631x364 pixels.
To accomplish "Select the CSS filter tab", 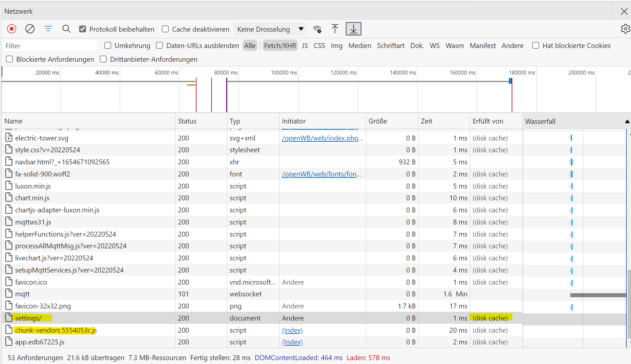I will 319,45.
